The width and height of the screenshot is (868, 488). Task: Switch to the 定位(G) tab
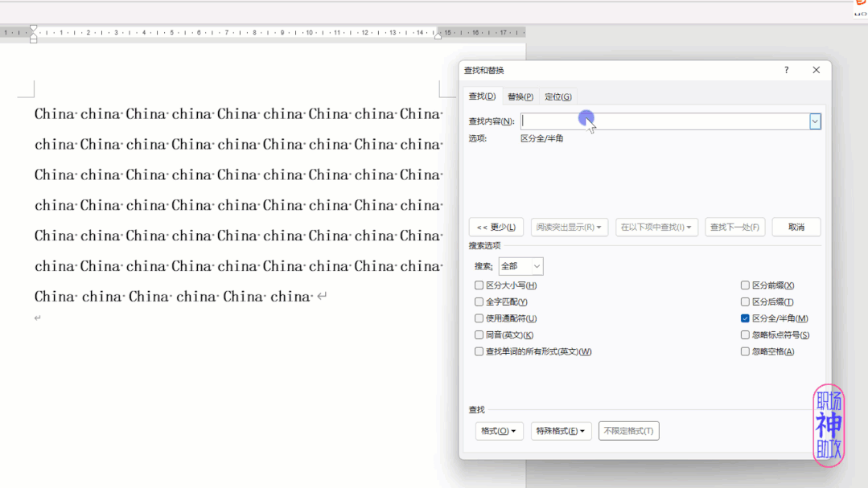(x=558, y=96)
